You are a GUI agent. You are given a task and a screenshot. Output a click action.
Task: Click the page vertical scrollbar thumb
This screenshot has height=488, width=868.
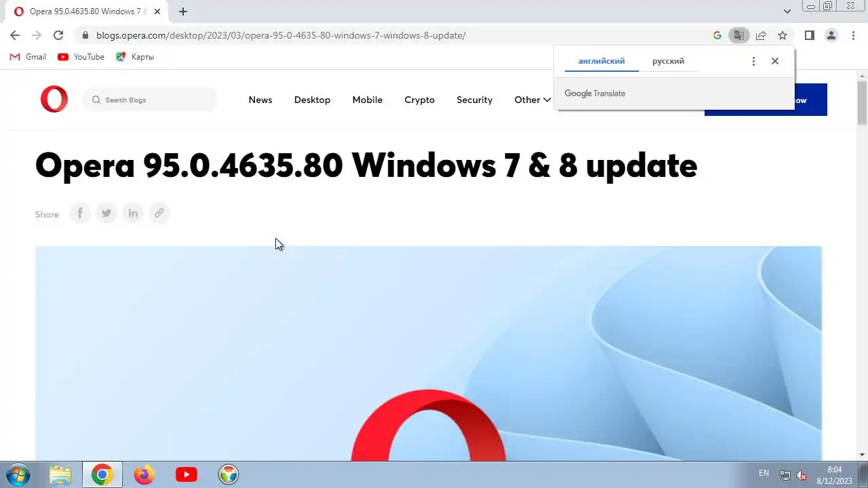click(863, 102)
